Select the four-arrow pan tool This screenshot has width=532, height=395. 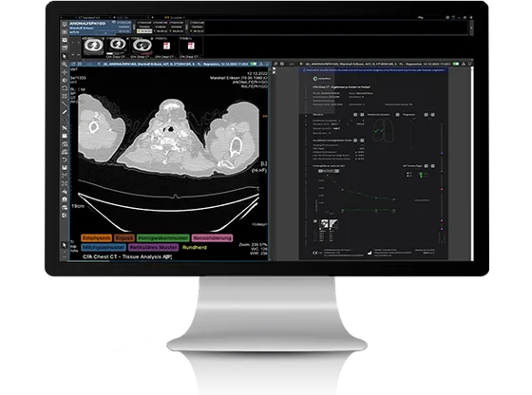point(65,72)
